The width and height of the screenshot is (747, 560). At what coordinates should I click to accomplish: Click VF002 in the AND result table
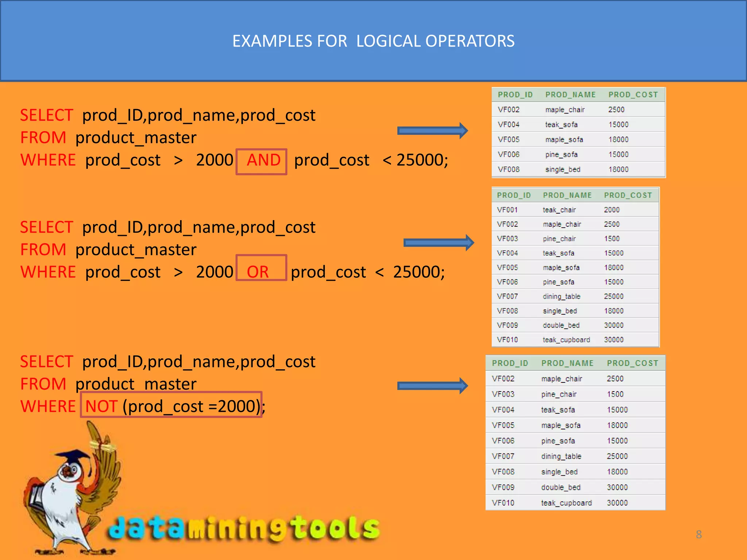click(508, 110)
